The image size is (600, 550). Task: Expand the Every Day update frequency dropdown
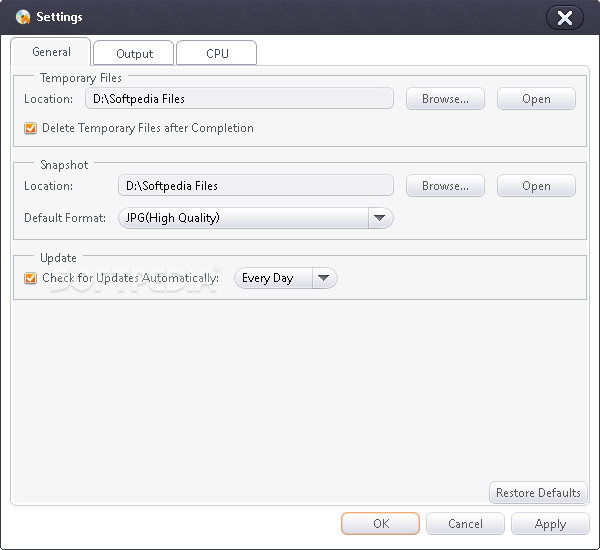click(325, 279)
